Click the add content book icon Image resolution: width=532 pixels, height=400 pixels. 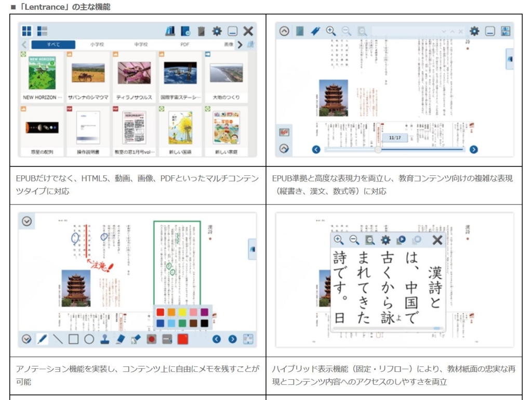pyautogui.click(x=185, y=31)
